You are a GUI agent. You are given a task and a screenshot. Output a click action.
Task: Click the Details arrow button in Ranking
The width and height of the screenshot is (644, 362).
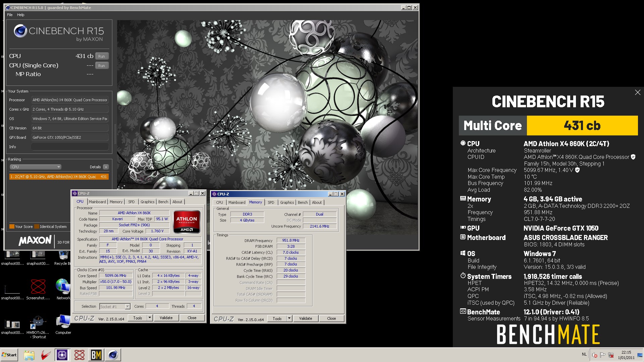[x=106, y=167]
